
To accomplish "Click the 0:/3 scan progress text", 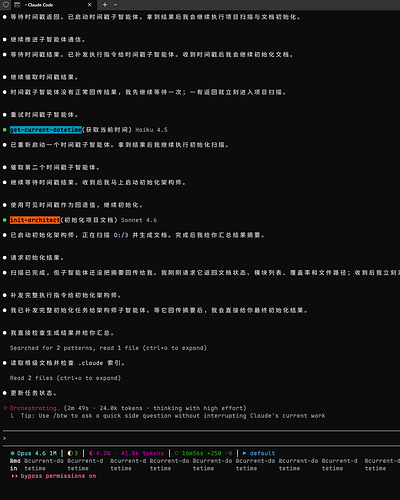I will 121,235.
